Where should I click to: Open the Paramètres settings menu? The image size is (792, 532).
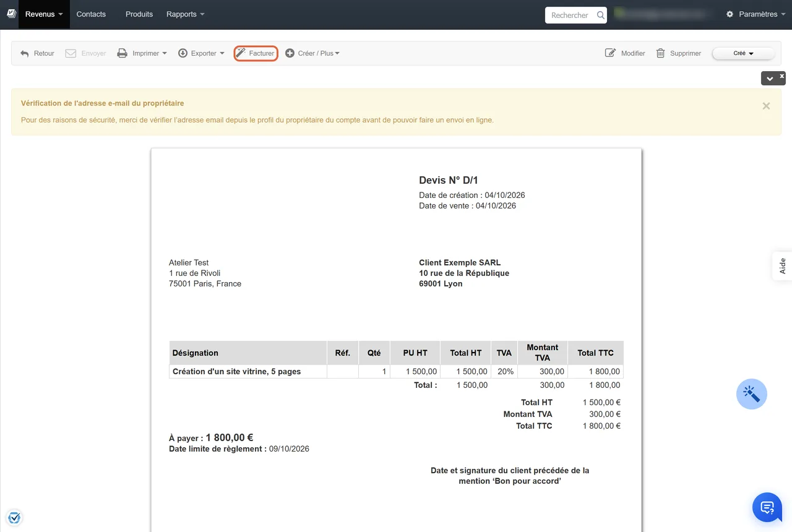click(755, 14)
